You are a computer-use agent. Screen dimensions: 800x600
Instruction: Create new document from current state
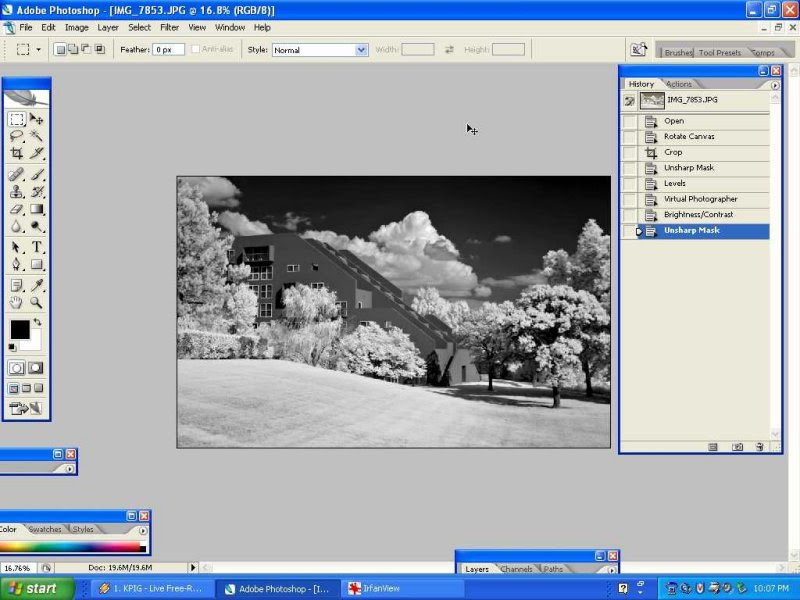(x=713, y=447)
